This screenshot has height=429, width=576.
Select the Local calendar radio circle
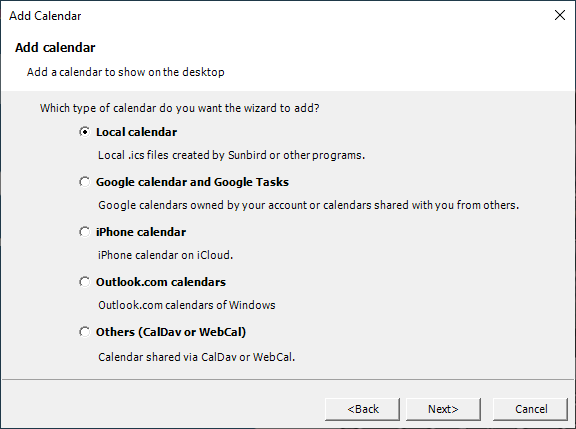coord(84,132)
